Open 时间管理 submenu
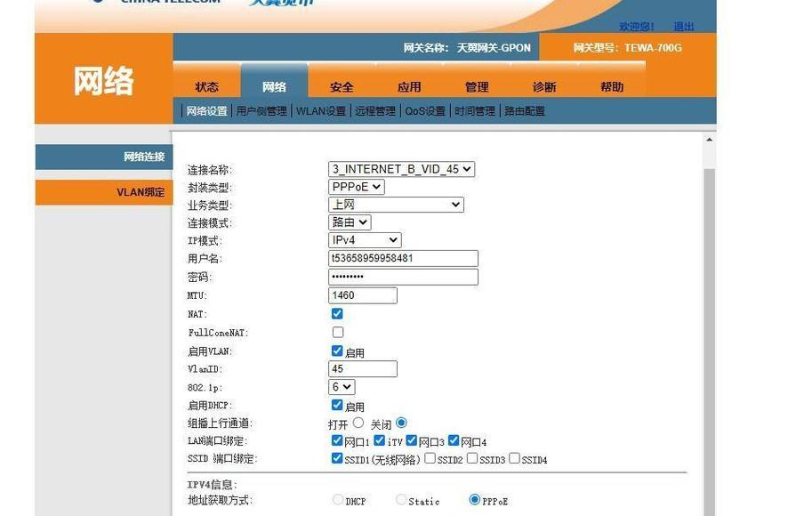 point(475,111)
